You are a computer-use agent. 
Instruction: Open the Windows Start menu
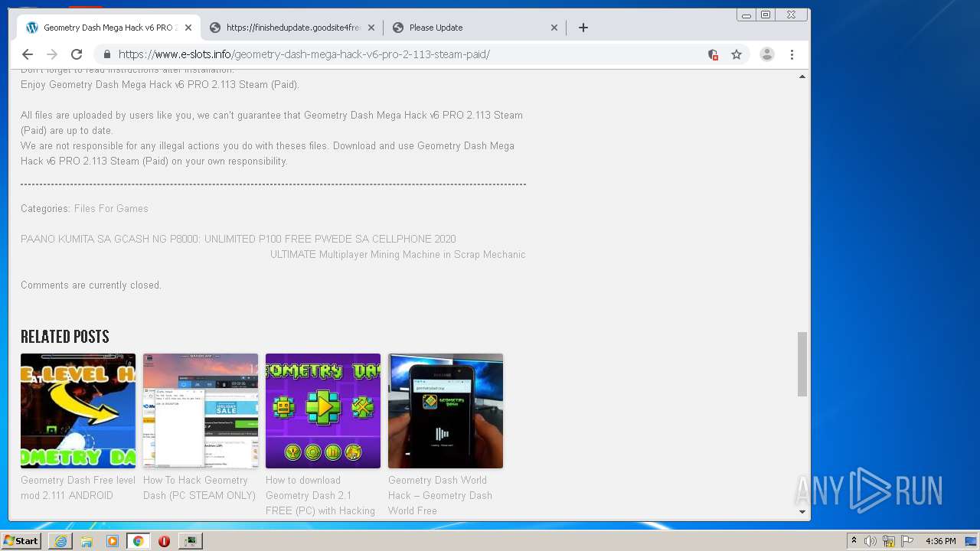click(x=21, y=541)
